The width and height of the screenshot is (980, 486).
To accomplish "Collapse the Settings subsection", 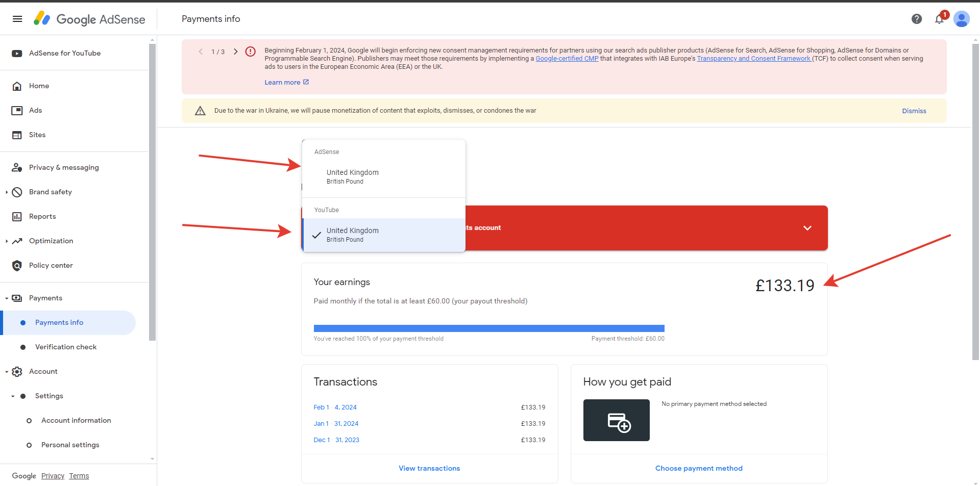I will pos(13,396).
